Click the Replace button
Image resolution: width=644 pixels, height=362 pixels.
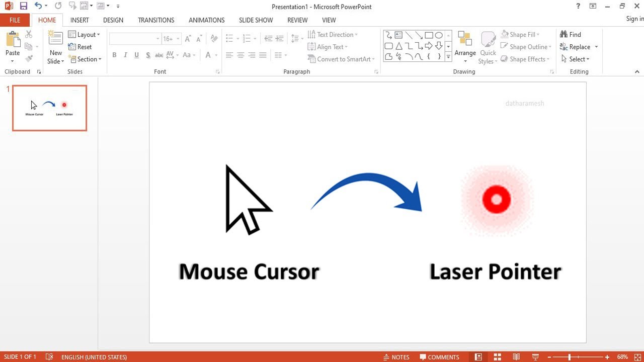point(575,47)
